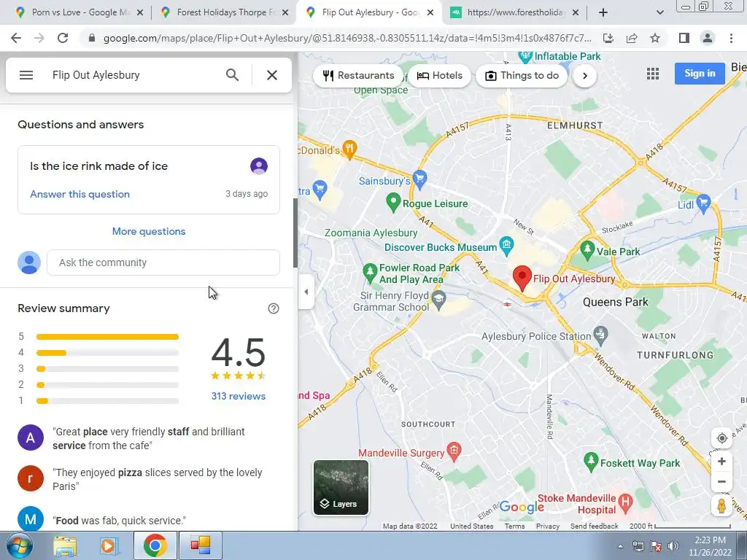Select the Aylesbury Police Station marker
747x560 pixels.
(x=601, y=334)
